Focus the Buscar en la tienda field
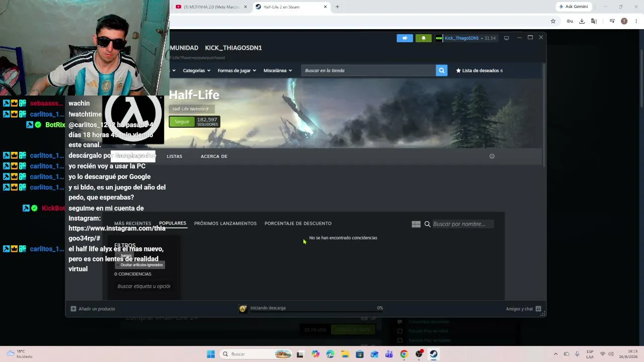This screenshot has height=362, width=644. click(369, 70)
